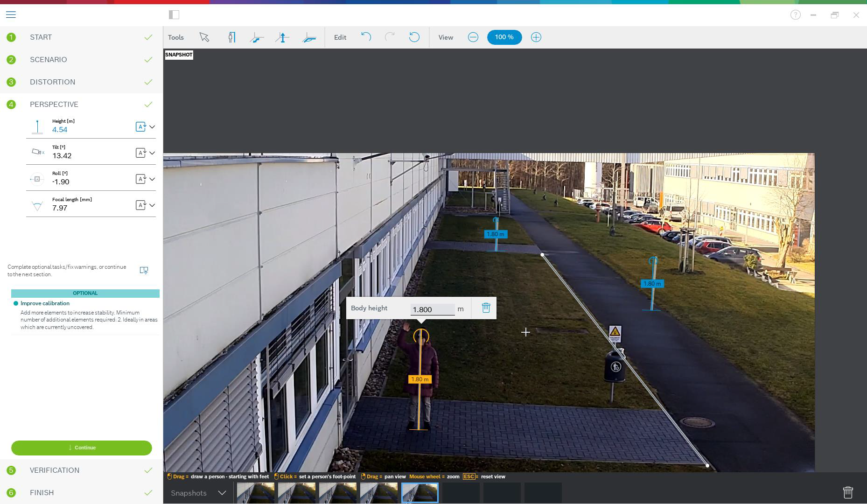
Task: Select the ground length measurement tool
Action: point(257,37)
